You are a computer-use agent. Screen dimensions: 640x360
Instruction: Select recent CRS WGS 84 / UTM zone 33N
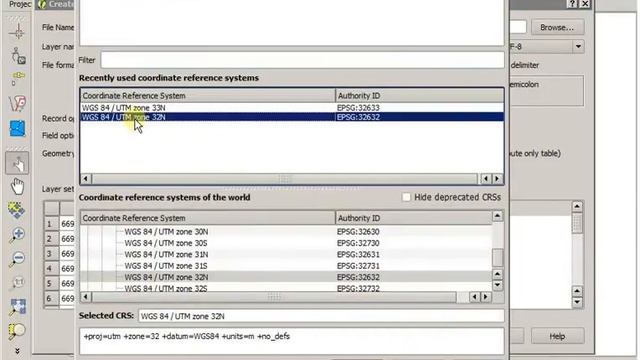coord(124,108)
